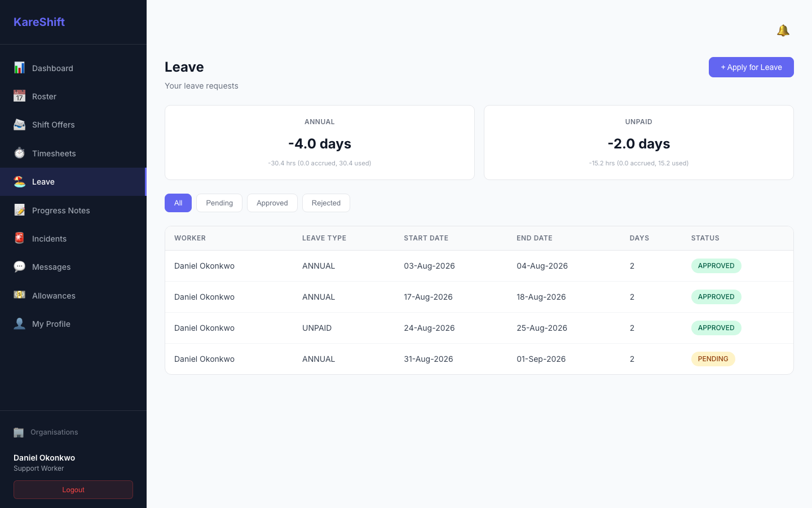Open Progress Notes
Image resolution: width=812 pixels, height=508 pixels.
[73, 210]
